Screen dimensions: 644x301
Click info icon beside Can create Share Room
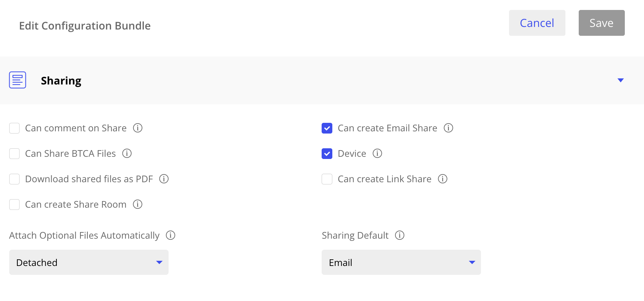coord(138,204)
